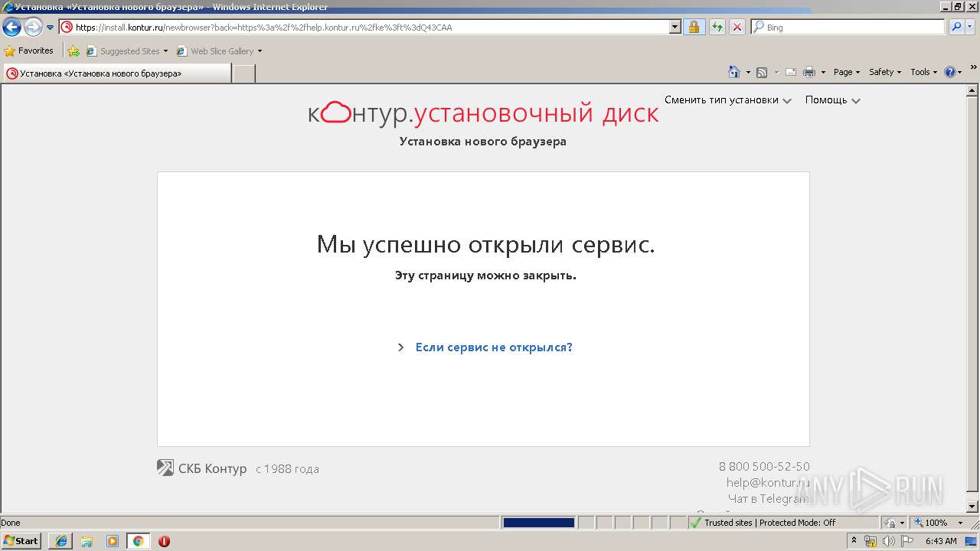980x551 pixels.
Task: Open the Windows Start button
Action: 21,541
